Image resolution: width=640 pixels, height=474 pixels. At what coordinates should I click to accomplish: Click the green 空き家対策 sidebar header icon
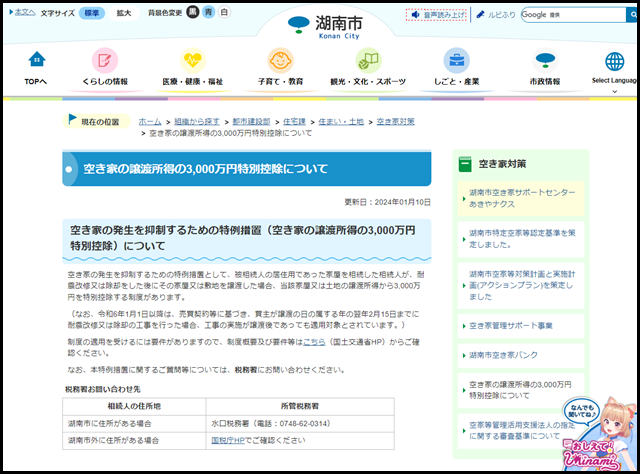(x=465, y=164)
